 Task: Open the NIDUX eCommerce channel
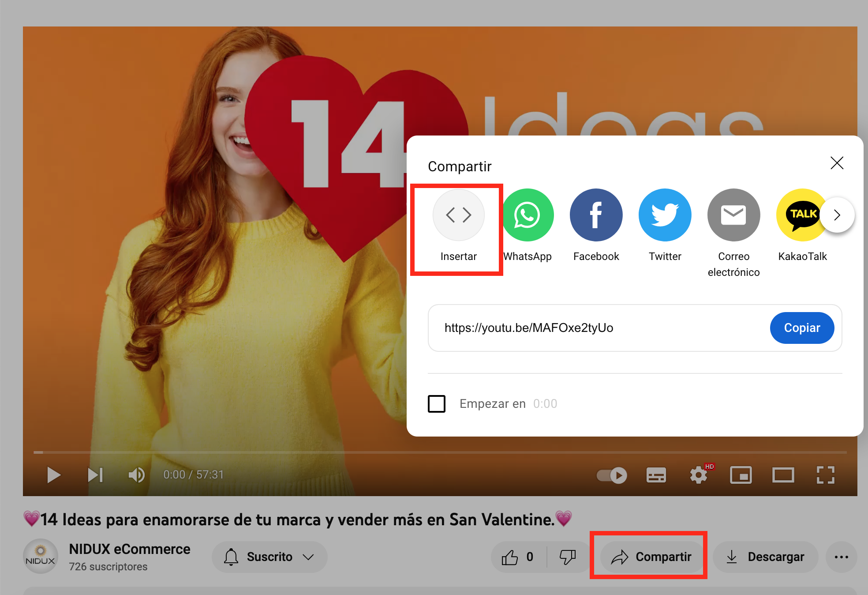coord(130,549)
